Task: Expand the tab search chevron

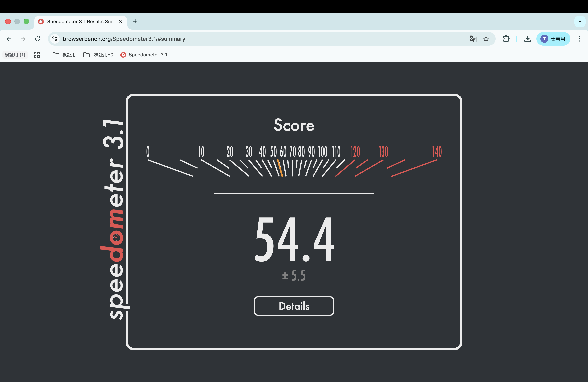Action: 580,21
